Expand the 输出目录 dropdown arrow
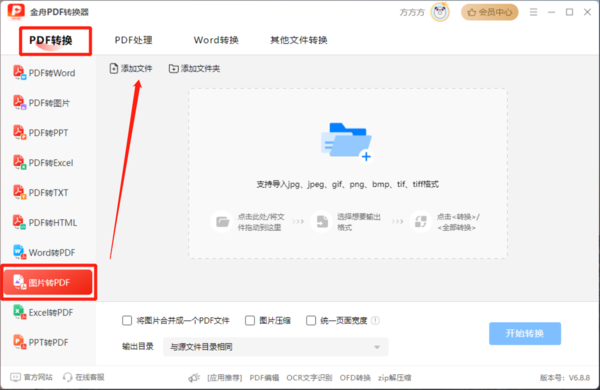600x390 pixels. click(377, 347)
